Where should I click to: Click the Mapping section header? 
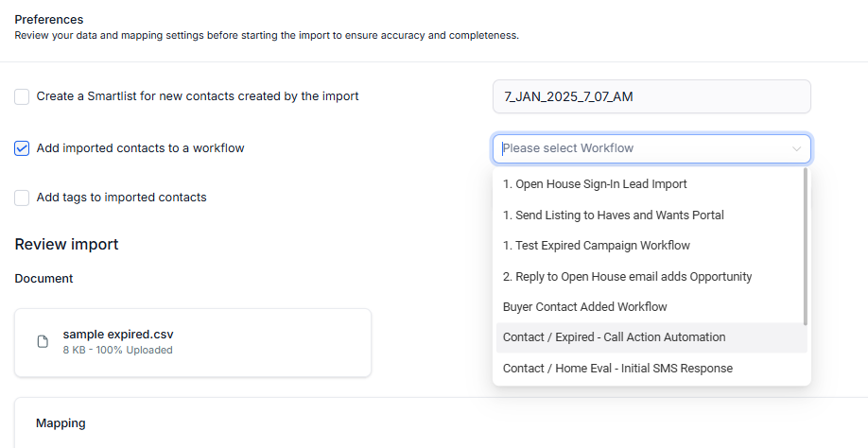coord(61,423)
